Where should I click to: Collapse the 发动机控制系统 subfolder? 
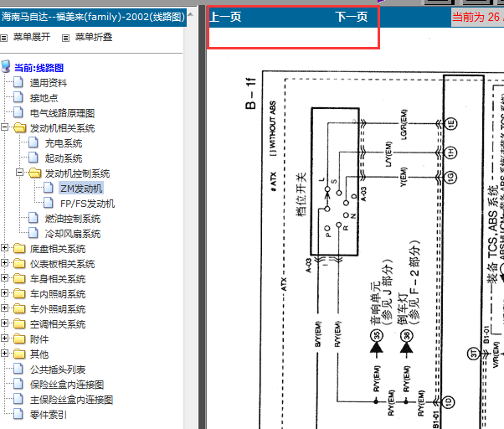pos(19,173)
